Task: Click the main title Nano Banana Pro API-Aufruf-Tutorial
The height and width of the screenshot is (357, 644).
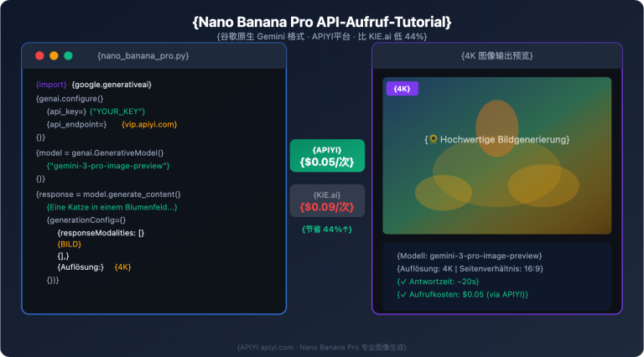Action: coord(322,22)
